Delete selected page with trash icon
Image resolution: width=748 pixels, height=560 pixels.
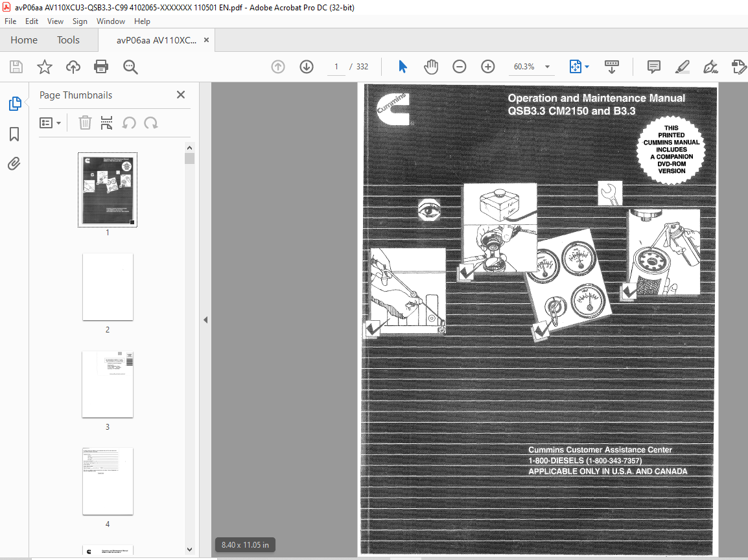coord(85,123)
